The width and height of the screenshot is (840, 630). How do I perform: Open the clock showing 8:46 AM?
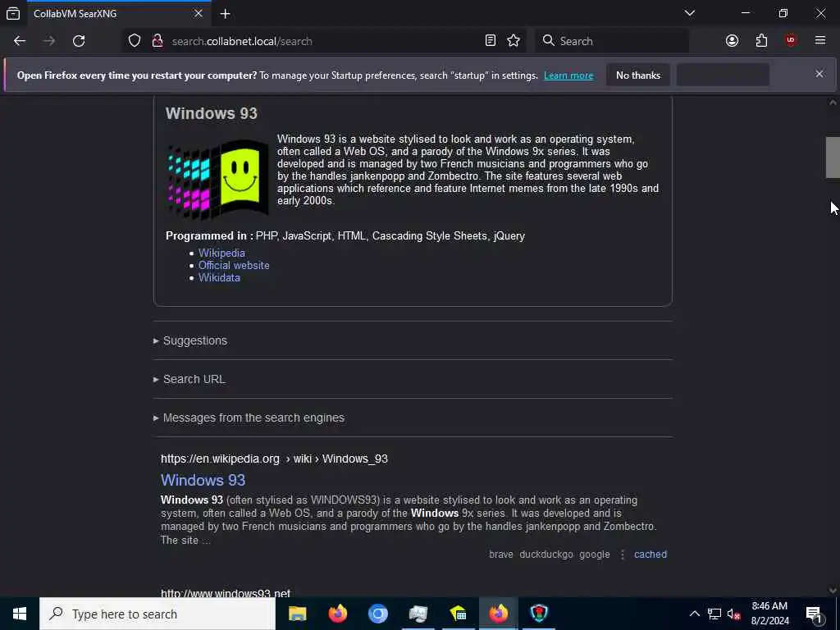point(769,614)
